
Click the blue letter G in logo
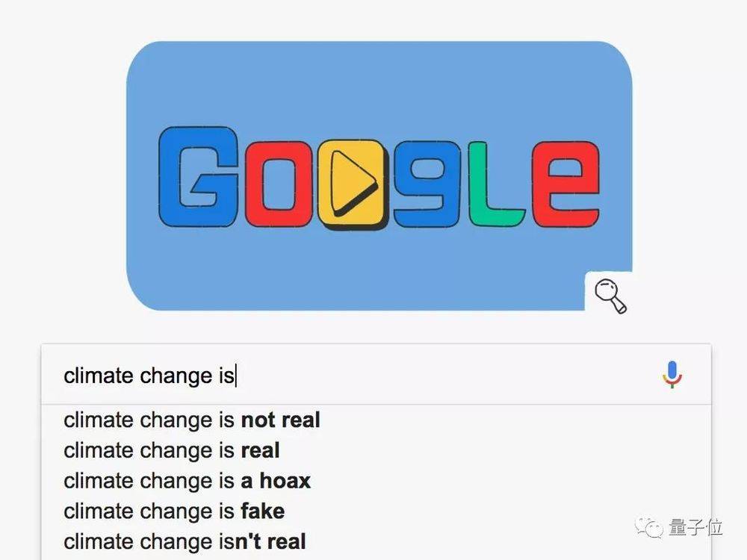pyautogui.click(x=198, y=176)
